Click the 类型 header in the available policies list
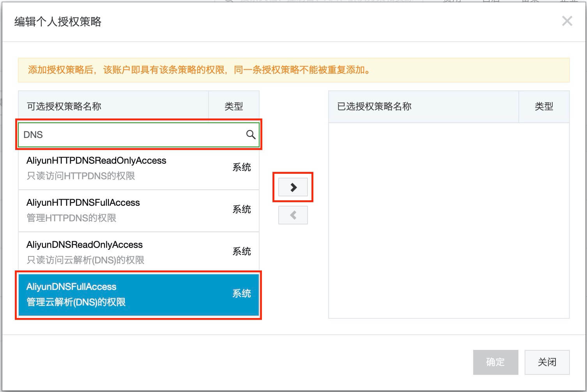 click(x=234, y=106)
